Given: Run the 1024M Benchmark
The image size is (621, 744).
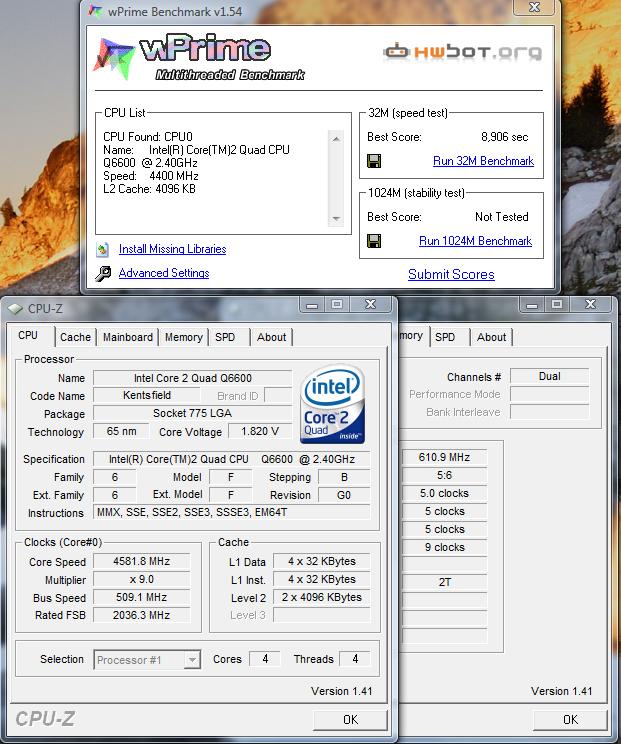Looking at the screenshot, I should pyautogui.click(x=475, y=241).
